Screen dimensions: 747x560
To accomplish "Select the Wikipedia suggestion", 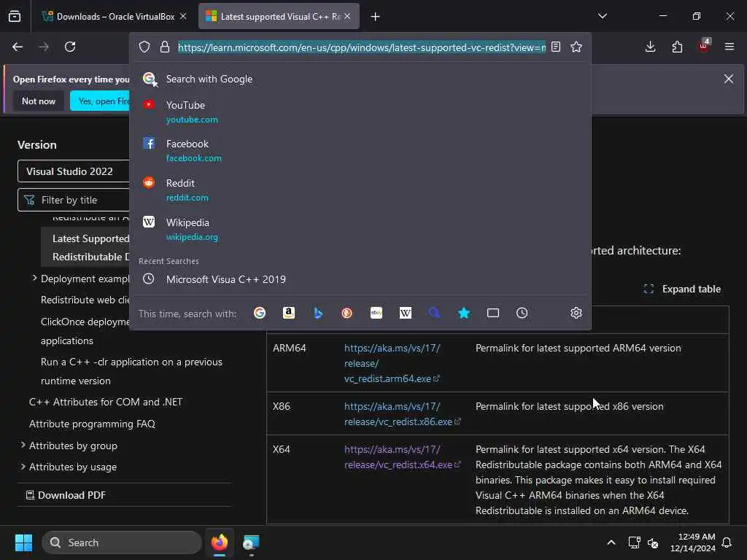I will pos(360,229).
